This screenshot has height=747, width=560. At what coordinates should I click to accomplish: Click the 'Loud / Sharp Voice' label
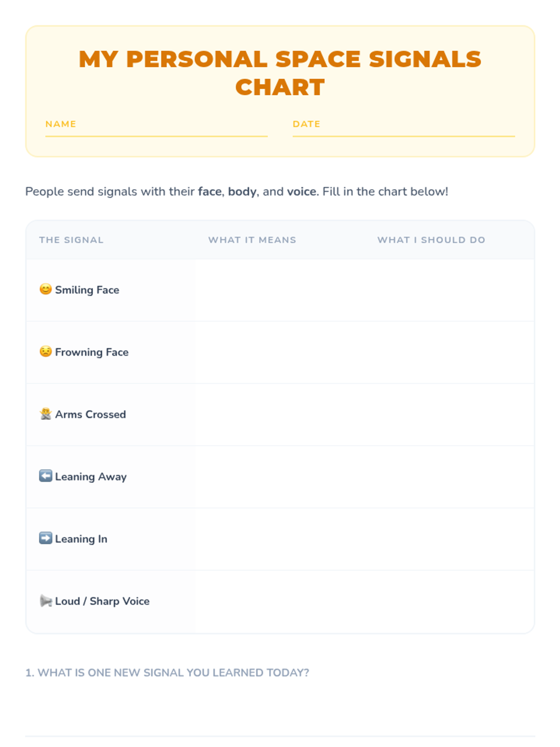pyautogui.click(x=102, y=601)
